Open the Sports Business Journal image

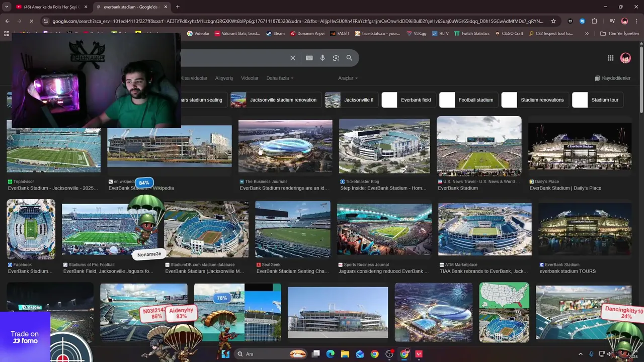[384, 229]
